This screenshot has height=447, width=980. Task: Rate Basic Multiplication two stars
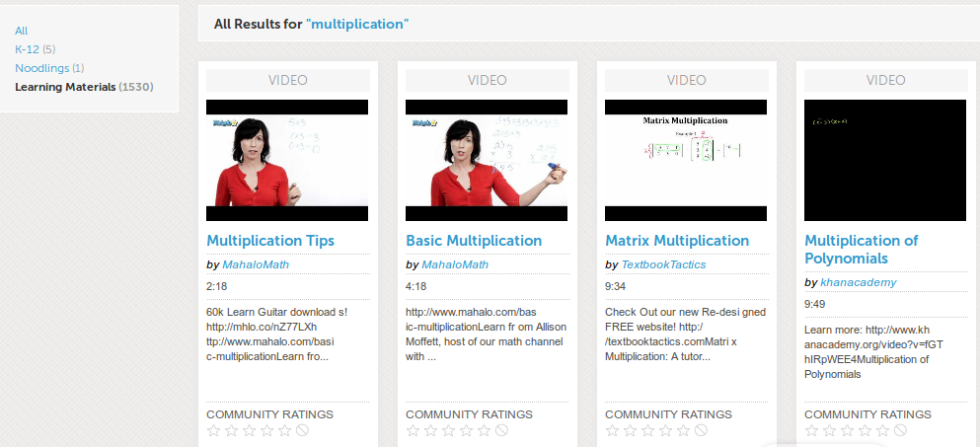pos(430,430)
